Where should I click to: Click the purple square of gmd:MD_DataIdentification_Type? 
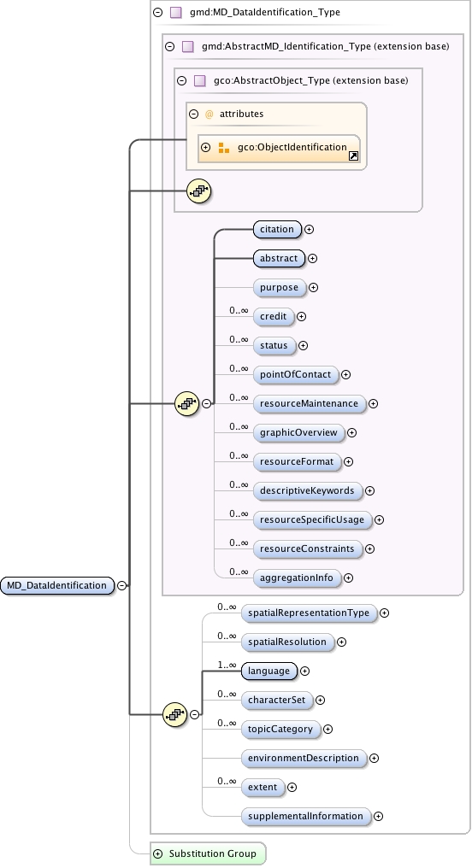coord(175,12)
